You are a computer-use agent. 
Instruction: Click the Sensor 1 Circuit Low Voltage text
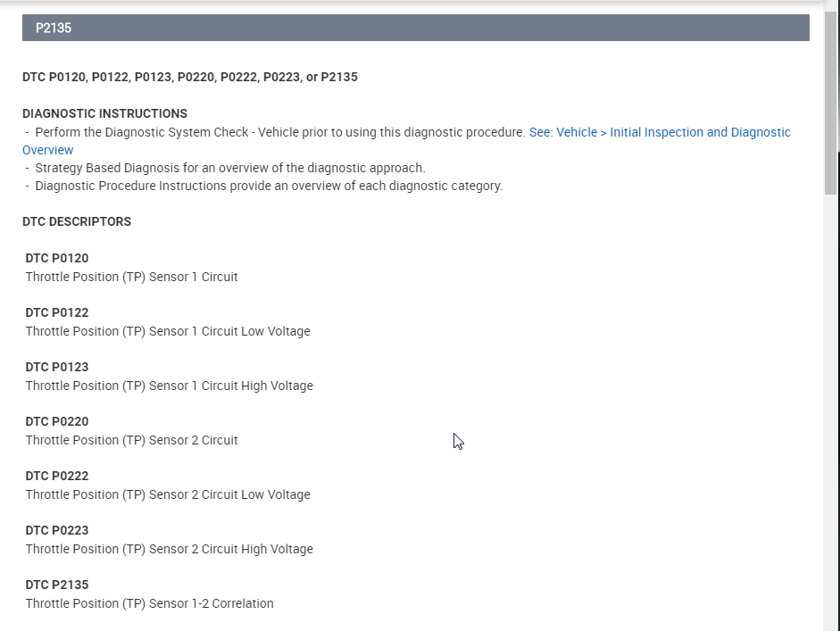coord(168,331)
